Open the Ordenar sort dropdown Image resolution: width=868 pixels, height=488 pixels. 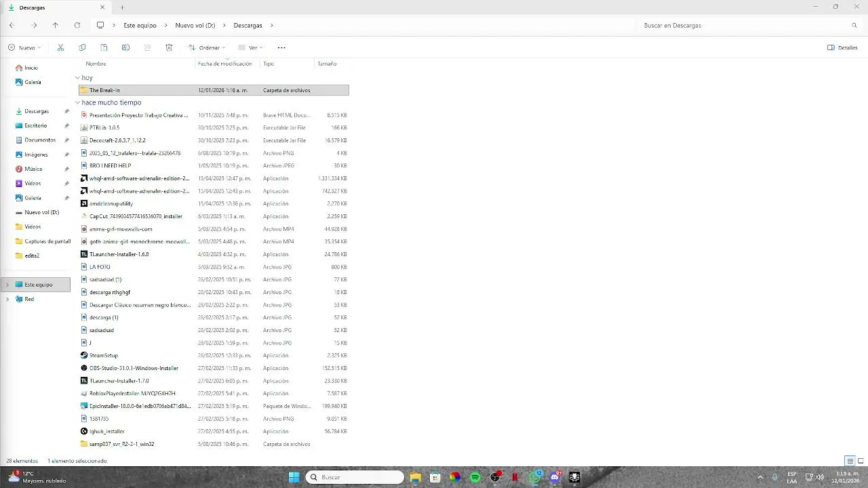coord(207,47)
